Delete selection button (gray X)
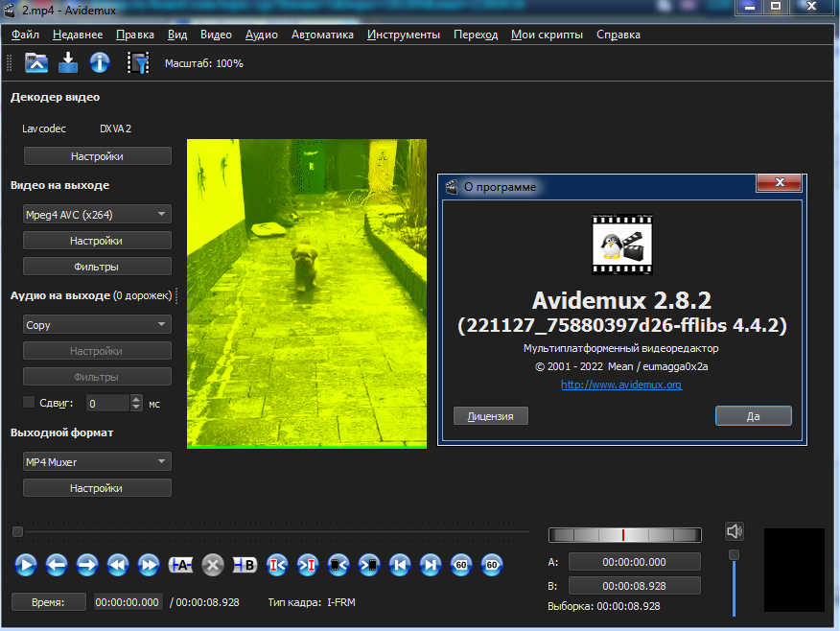Viewport: 840px width, 631px height. coord(213,565)
